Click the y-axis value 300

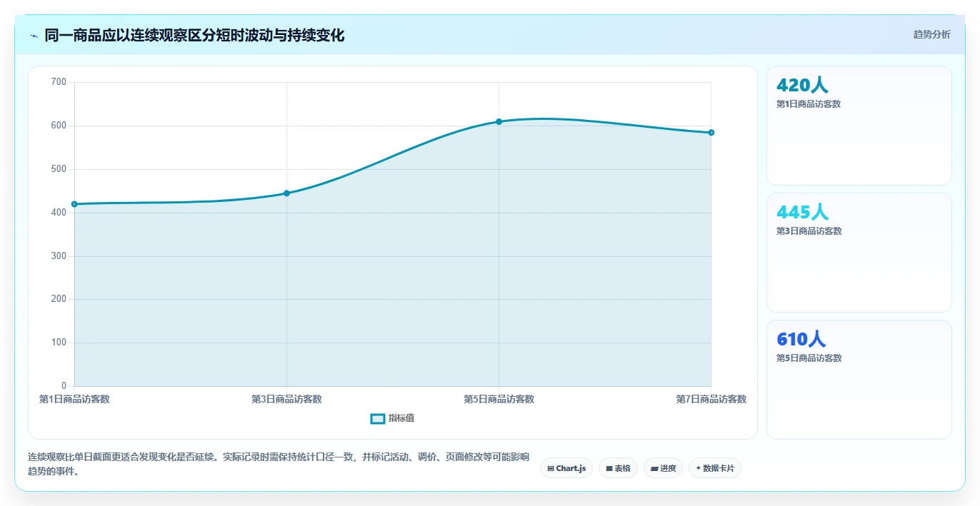tap(59, 255)
